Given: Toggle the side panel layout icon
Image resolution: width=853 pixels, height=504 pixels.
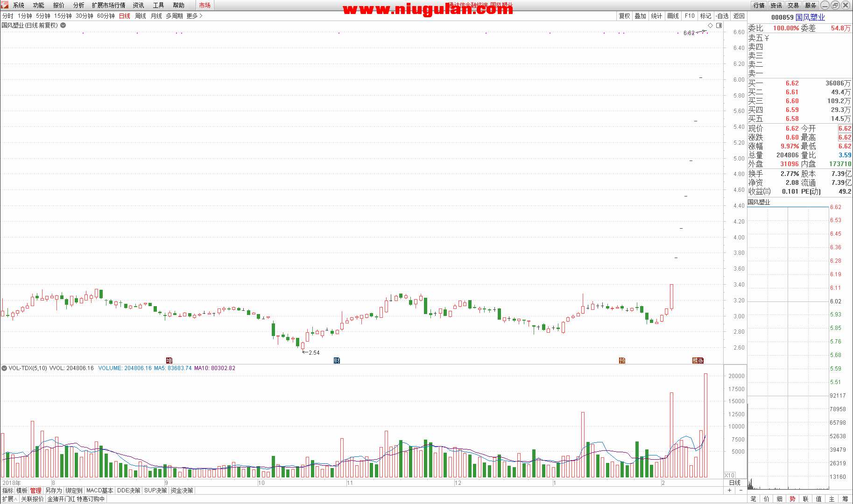Looking at the screenshot, I should click(x=719, y=26).
